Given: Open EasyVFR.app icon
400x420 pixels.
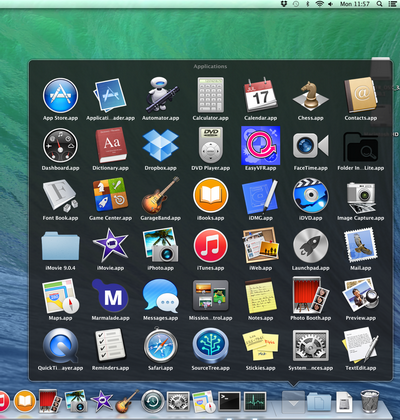Looking at the screenshot, I should 260,146.
